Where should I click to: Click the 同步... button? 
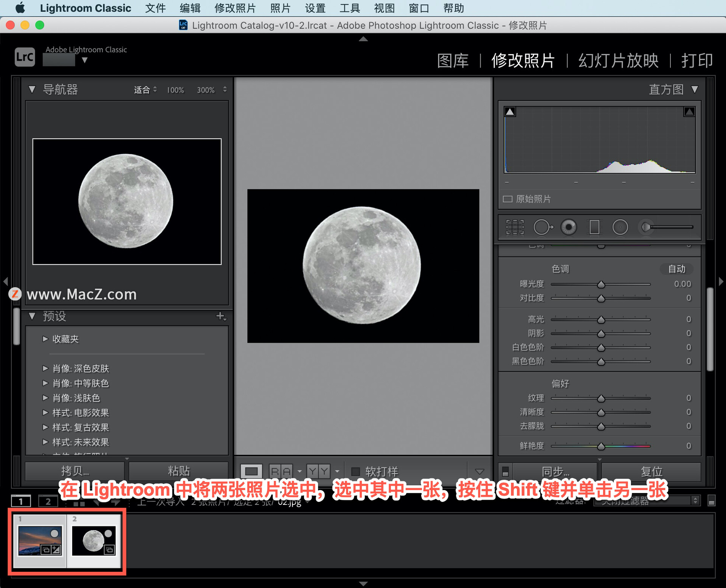point(555,472)
